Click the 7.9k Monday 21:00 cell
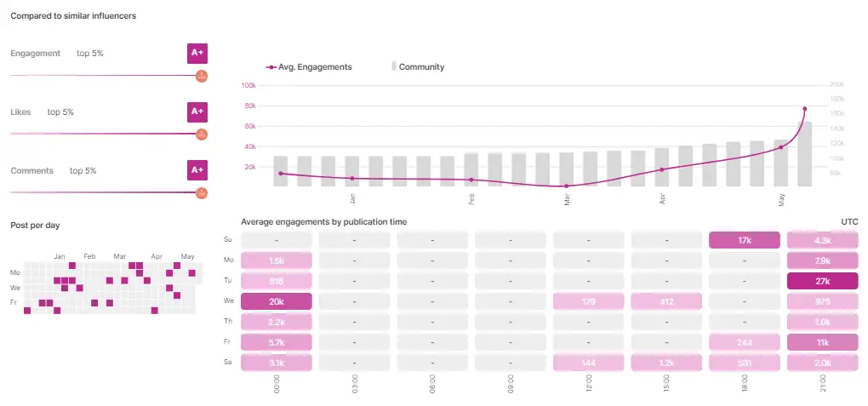 [x=823, y=260]
